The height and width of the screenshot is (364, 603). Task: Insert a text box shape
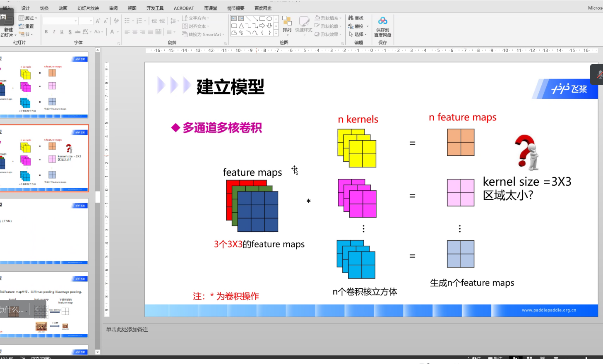point(234,19)
